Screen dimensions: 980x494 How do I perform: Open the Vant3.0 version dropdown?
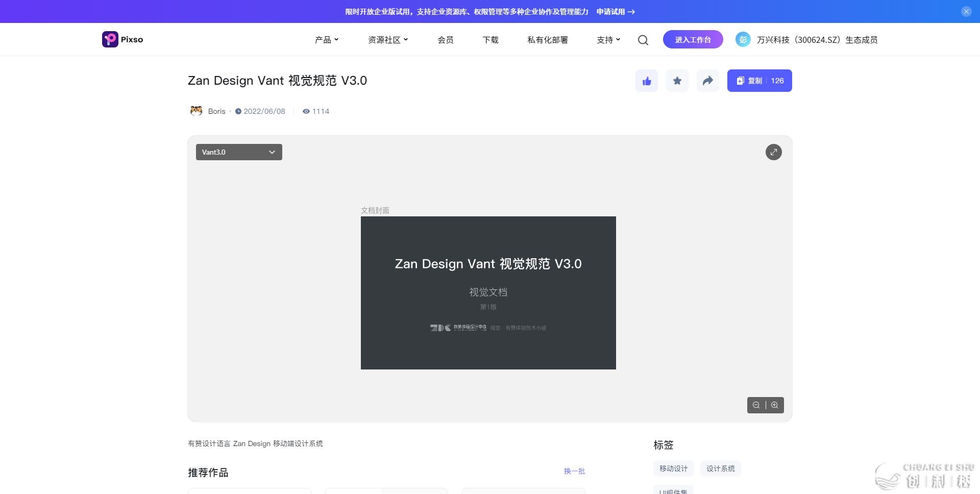coord(238,152)
